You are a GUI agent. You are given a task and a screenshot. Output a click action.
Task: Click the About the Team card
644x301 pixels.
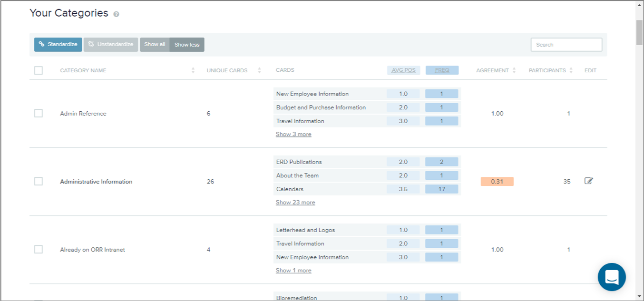click(297, 175)
